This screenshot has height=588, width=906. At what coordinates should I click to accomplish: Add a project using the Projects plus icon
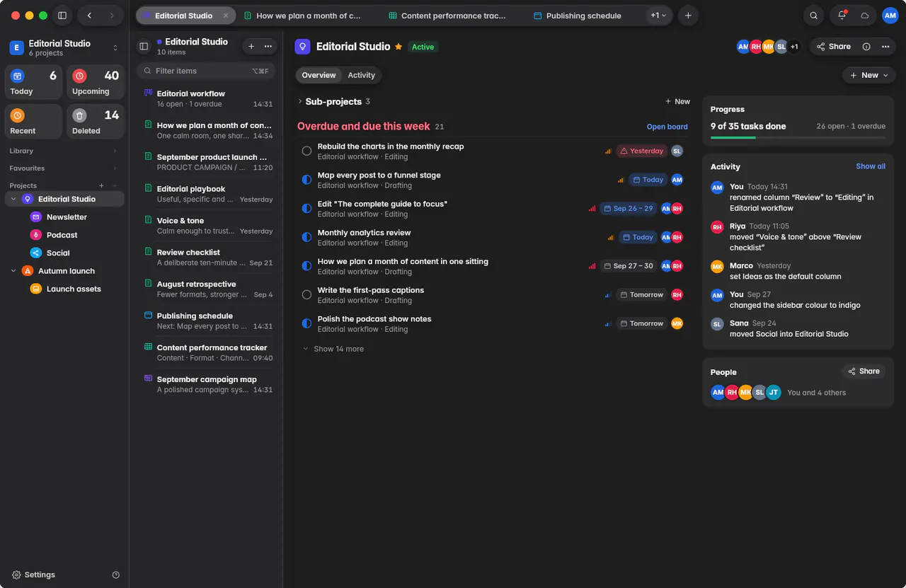[x=102, y=186]
